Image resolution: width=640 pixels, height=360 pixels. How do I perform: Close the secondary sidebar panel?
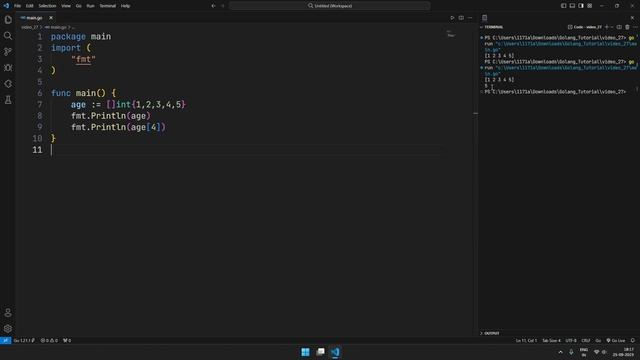[632, 18]
